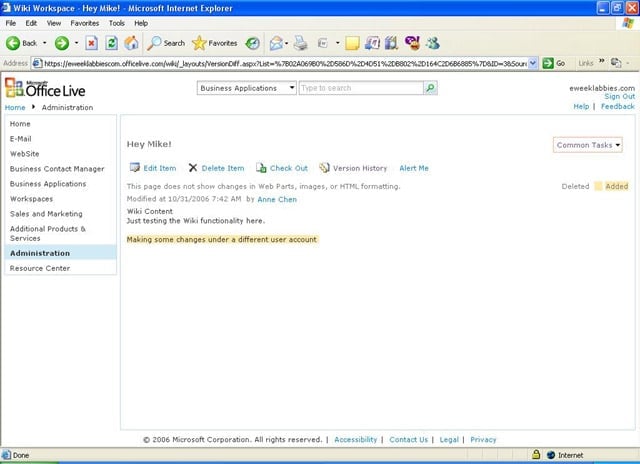640x464 pixels.
Task: Go back using the Back arrow icon
Action: (x=13, y=43)
